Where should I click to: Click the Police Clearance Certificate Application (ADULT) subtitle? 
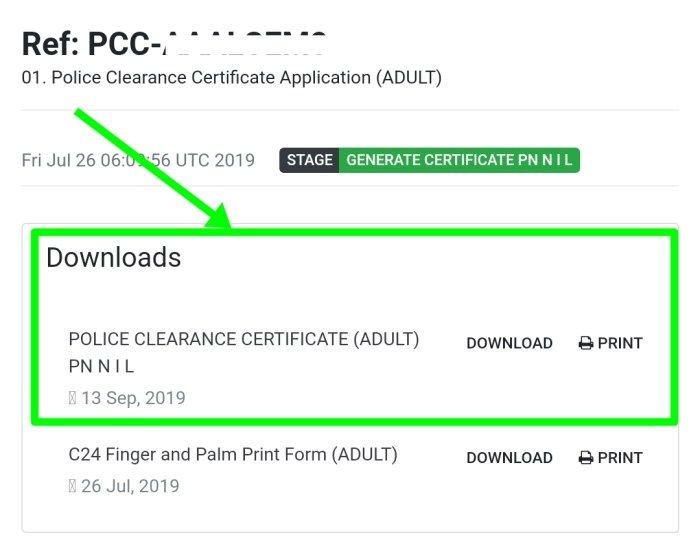coord(231,78)
